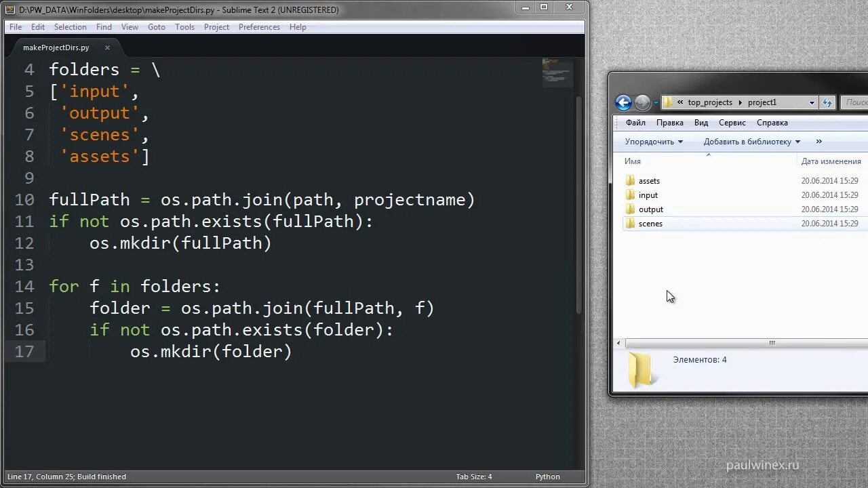This screenshot has height=488, width=868.
Task: Open address bar history dropdown
Action: pyautogui.click(x=812, y=103)
